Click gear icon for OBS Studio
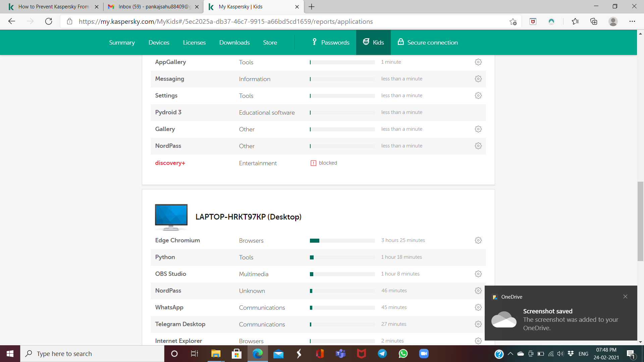 [x=478, y=274]
